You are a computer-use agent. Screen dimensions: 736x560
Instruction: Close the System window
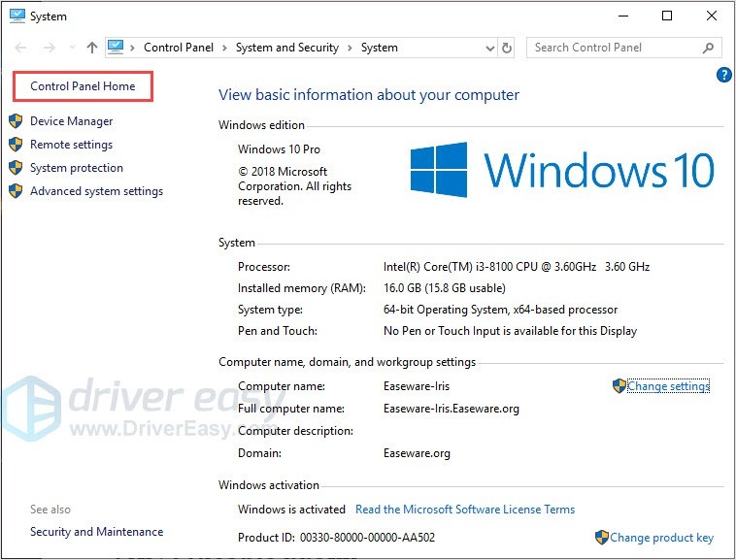(712, 16)
